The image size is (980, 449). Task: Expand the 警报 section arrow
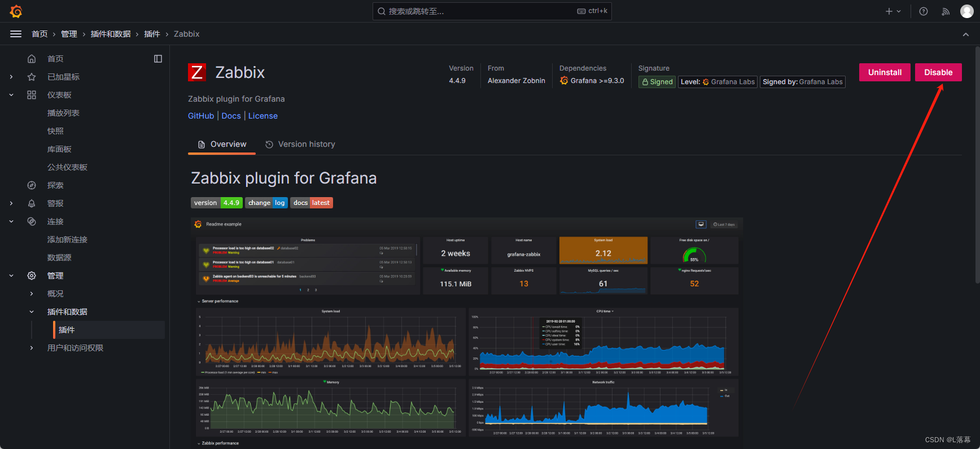point(11,203)
